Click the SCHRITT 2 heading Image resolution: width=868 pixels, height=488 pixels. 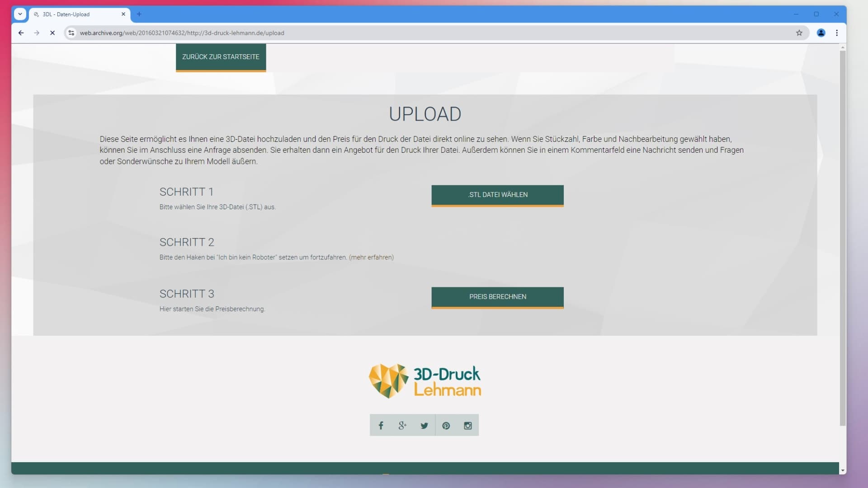(x=187, y=242)
